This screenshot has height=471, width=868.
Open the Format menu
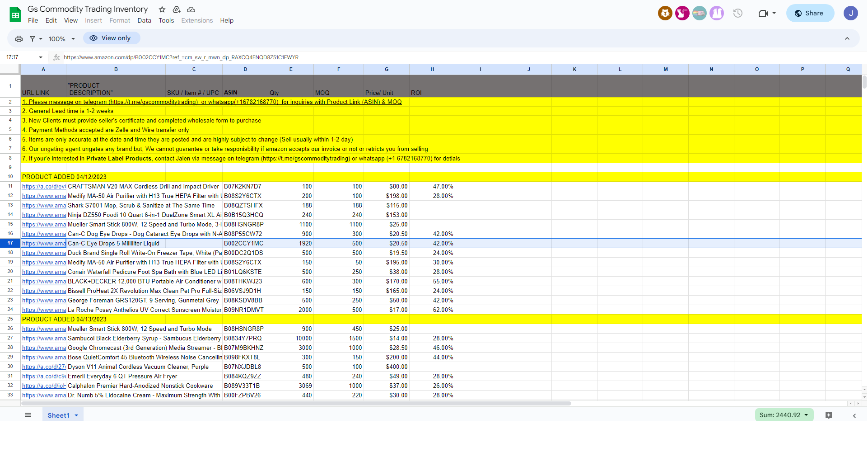coord(120,20)
